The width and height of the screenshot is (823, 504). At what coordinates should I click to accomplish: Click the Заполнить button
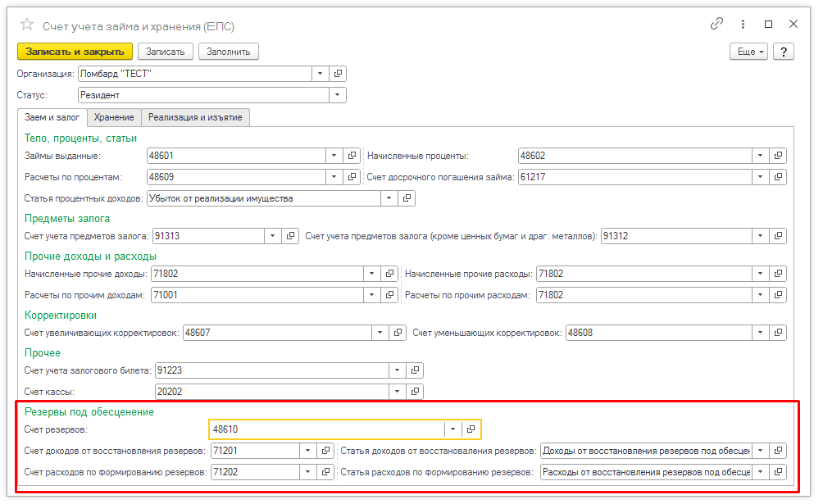[230, 52]
